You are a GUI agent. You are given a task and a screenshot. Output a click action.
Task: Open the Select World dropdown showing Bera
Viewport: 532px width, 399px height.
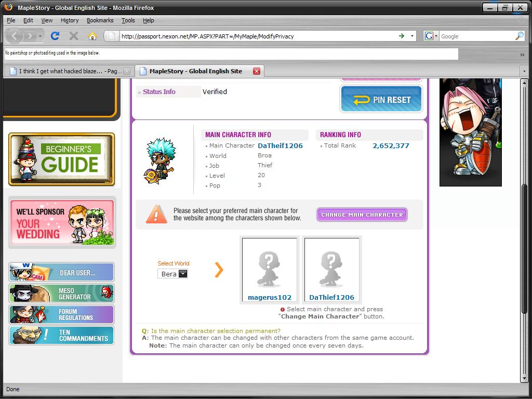[172, 274]
